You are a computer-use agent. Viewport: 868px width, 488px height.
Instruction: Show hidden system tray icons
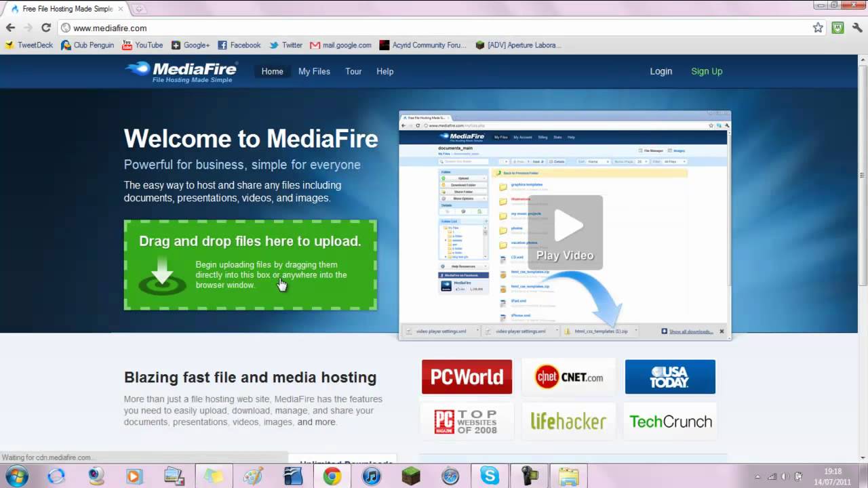point(758,476)
